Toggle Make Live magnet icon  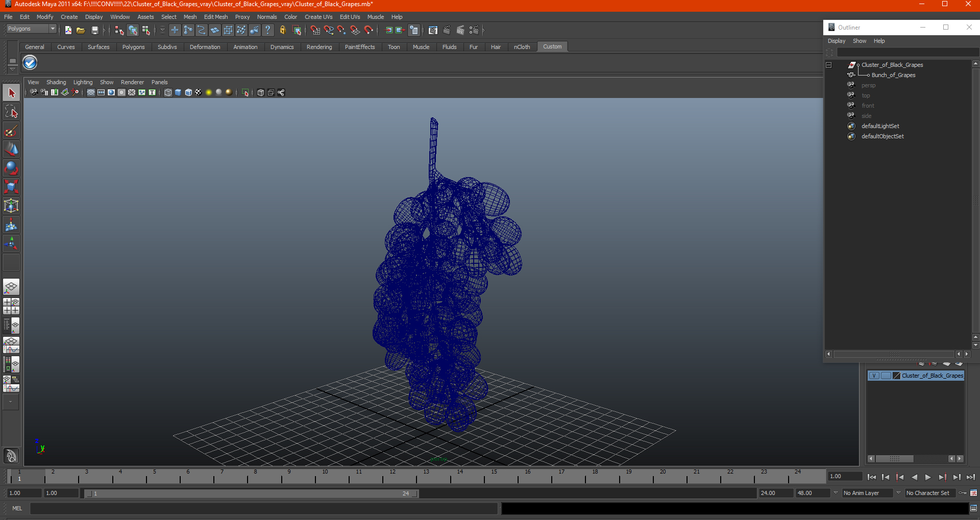[368, 31]
